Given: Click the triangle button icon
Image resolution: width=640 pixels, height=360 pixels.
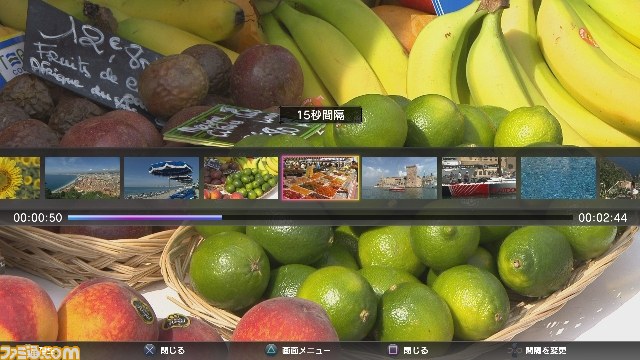Looking at the screenshot, I should (x=271, y=350).
